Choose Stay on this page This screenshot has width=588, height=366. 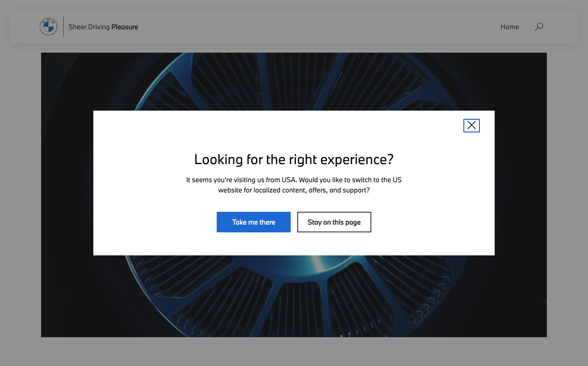click(334, 222)
